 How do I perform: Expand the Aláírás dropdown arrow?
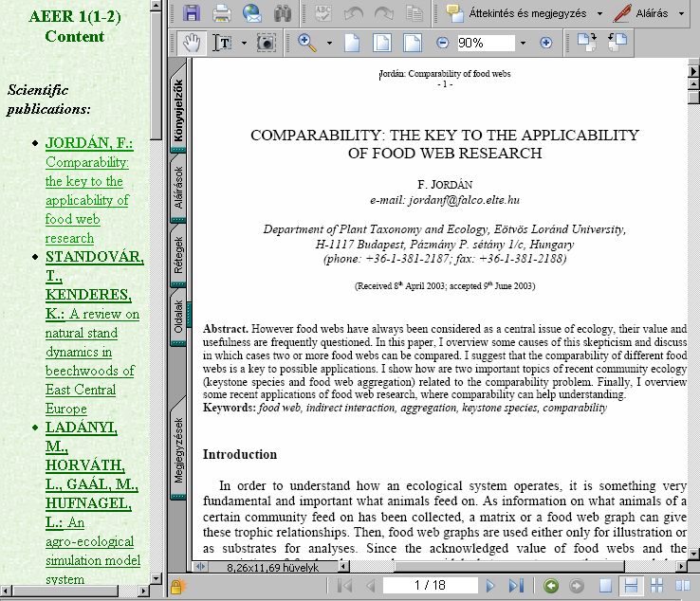(681, 14)
